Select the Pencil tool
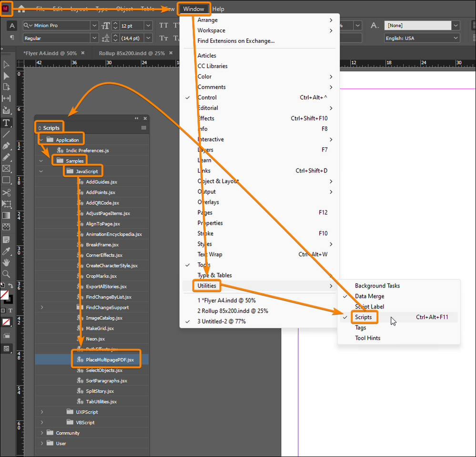 point(6,158)
